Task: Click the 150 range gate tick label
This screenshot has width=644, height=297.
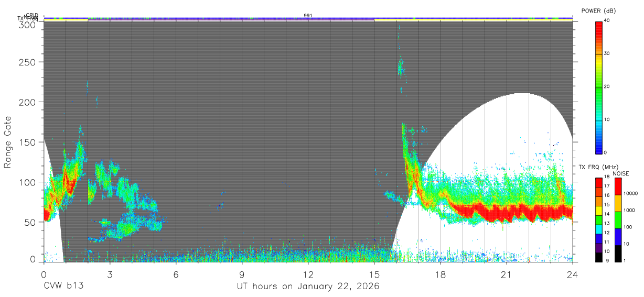Action: coord(28,142)
